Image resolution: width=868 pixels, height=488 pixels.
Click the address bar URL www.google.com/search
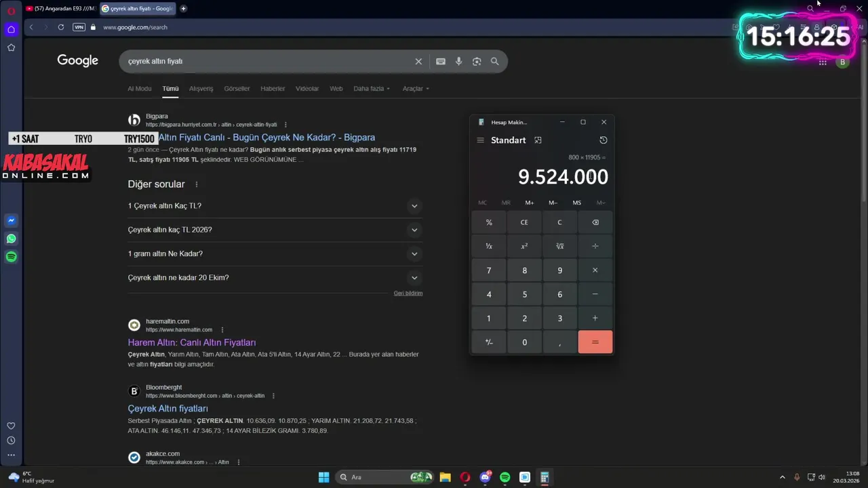click(135, 27)
